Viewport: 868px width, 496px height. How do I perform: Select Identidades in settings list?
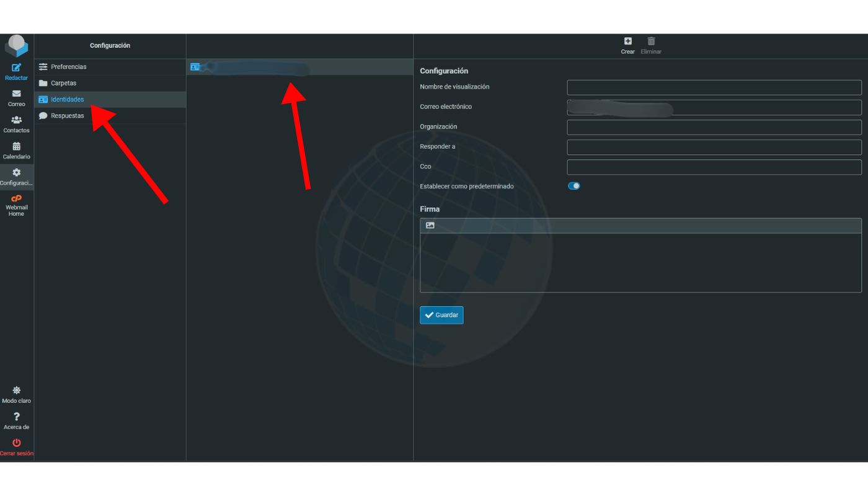click(67, 99)
